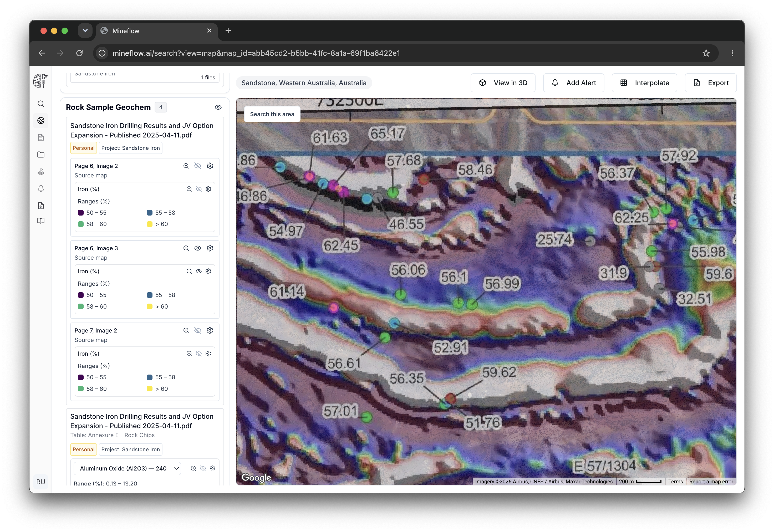Show the hidden Aluminum Oxide layer
The image size is (774, 532).
point(203,469)
